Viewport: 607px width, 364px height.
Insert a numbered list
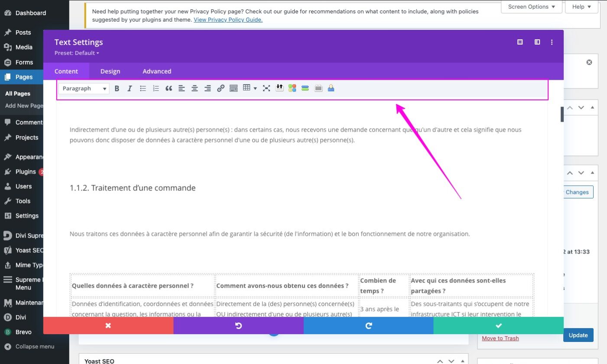pyautogui.click(x=156, y=88)
